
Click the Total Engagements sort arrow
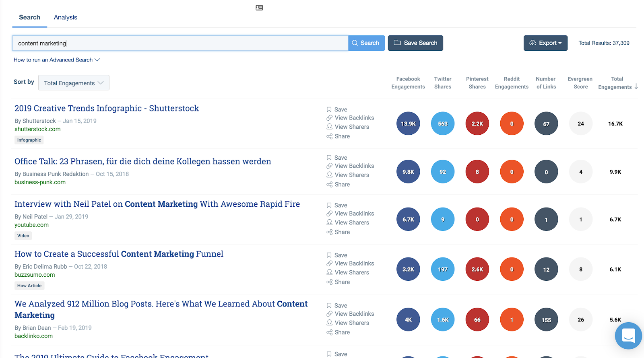pos(636,86)
